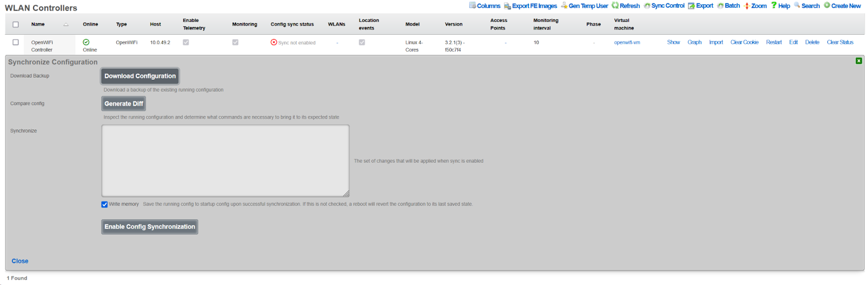Click OpenWiFi Controller name cell
The height and width of the screenshot is (285, 868).
click(42, 46)
